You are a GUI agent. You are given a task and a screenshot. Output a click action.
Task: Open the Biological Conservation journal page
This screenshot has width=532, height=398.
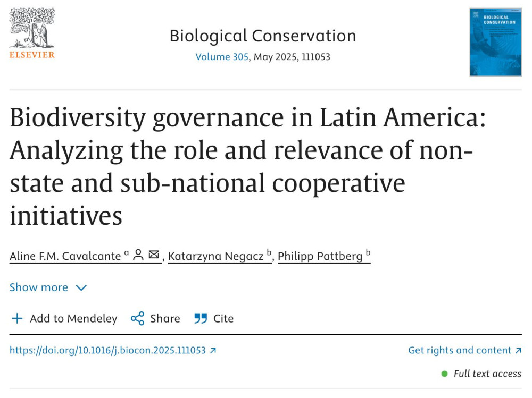263,36
